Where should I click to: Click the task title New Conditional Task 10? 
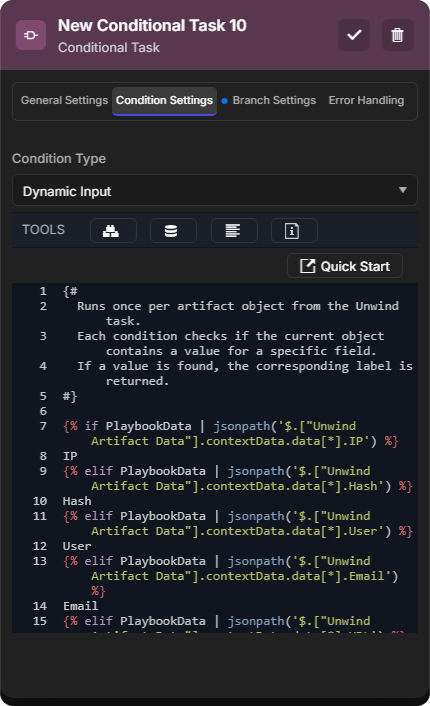tap(152, 26)
